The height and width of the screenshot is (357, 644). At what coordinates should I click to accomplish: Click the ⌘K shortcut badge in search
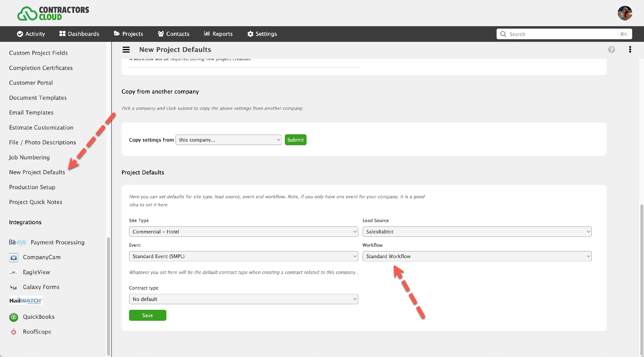pos(624,34)
